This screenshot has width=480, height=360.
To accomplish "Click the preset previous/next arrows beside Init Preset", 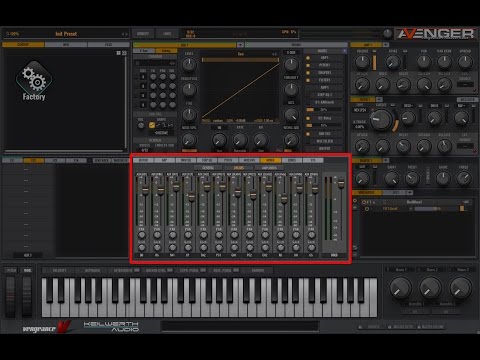I will pyautogui.click(x=124, y=34).
